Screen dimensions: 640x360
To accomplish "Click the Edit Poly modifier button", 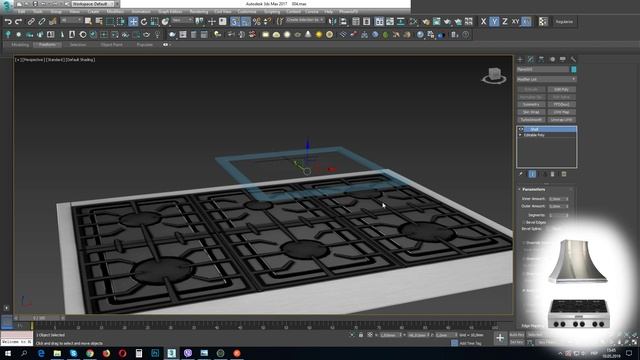I will tap(562, 89).
